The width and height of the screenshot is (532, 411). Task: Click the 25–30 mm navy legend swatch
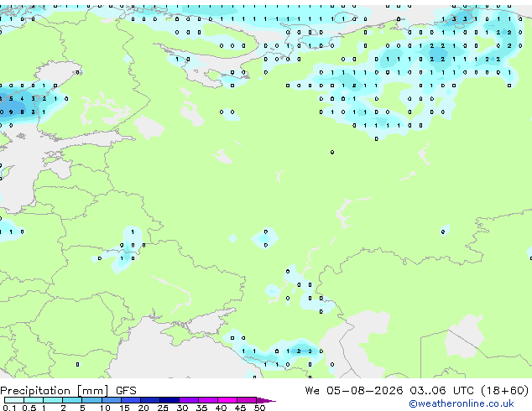pyautogui.click(x=170, y=400)
